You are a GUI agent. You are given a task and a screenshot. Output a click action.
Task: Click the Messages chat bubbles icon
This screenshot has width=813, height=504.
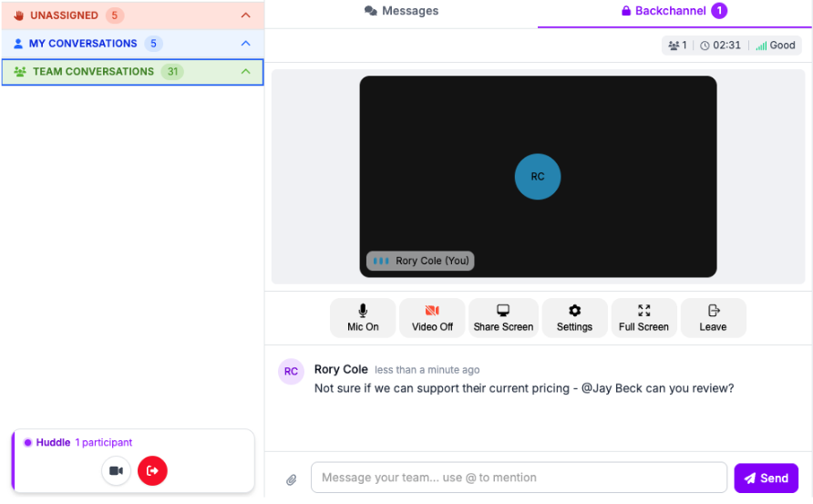(371, 11)
